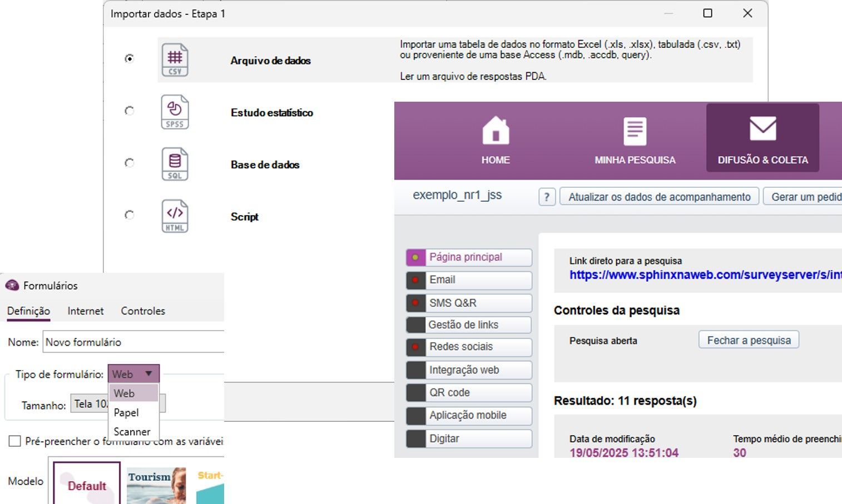Select the Start template thumbnail
The image size is (842, 504).
pyautogui.click(x=210, y=487)
